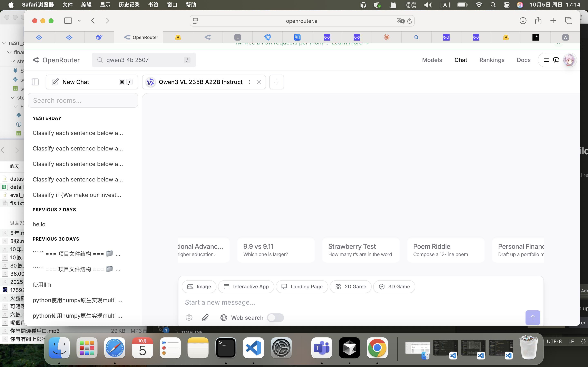The height and width of the screenshot is (367, 588).
Task: Open OpenRouter hamburger menu icon
Action: pos(546,60)
